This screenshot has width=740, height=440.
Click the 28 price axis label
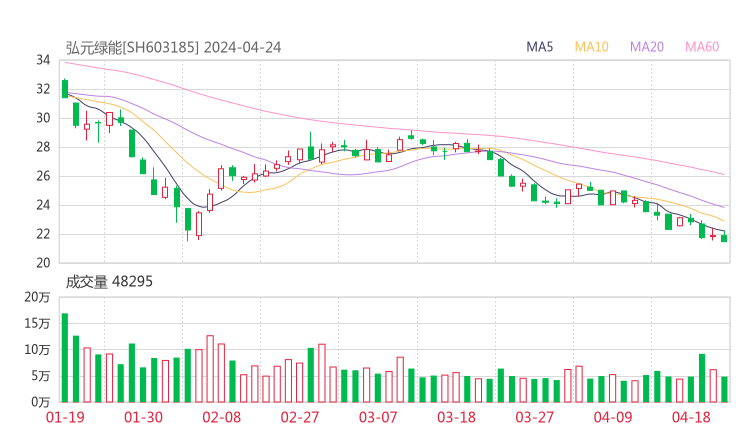click(43, 147)
